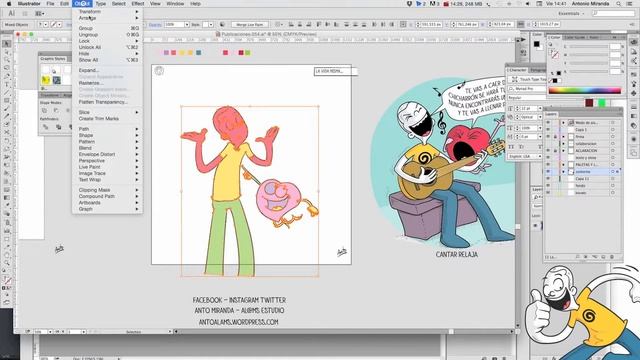Toggle lock on ACLARACION layer
Viewport: 640px width, 360px height.
pos(556,151)
